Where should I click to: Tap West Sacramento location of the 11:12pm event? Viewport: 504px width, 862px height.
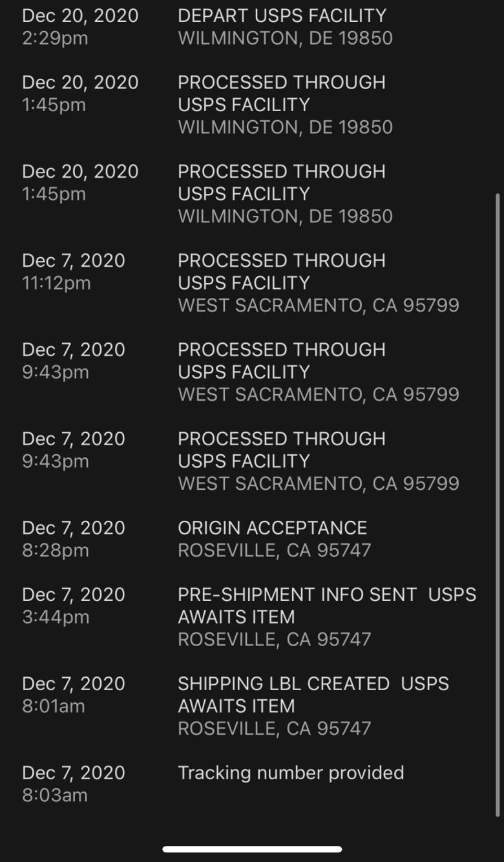(x=319, y=305)
